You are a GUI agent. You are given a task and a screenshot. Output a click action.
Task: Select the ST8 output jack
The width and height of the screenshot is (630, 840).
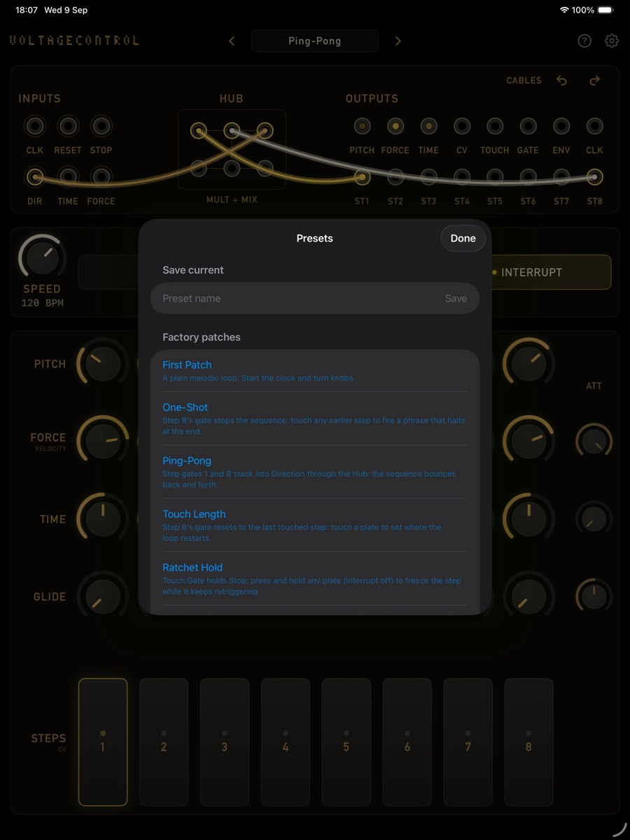point(594,178)
